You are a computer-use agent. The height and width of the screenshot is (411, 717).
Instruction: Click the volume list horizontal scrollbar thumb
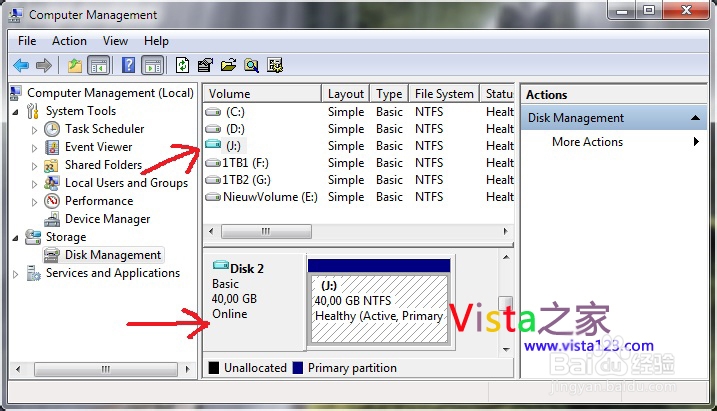tap(266, 231)
